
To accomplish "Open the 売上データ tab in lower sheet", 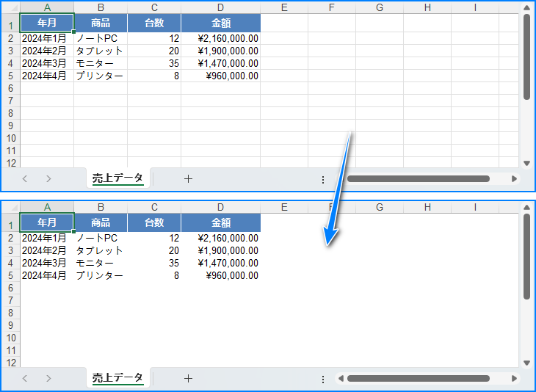I will [118, 378].
